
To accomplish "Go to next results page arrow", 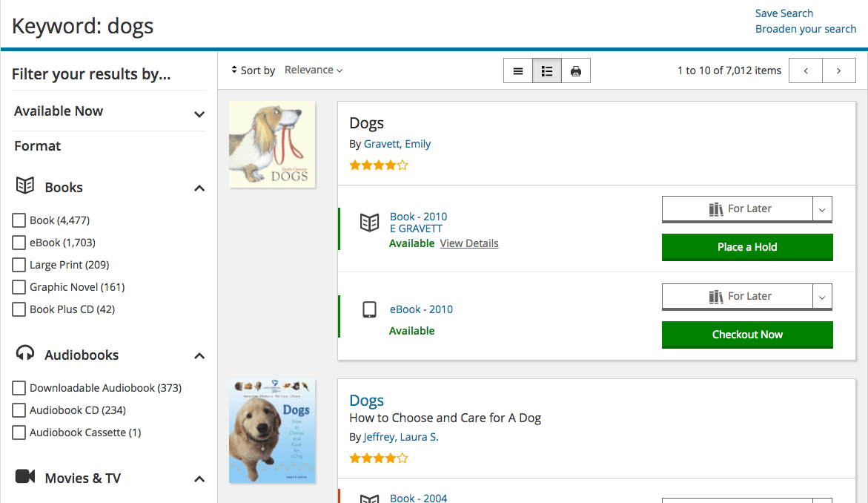I will pyautogui.click(x=838, y=70).
